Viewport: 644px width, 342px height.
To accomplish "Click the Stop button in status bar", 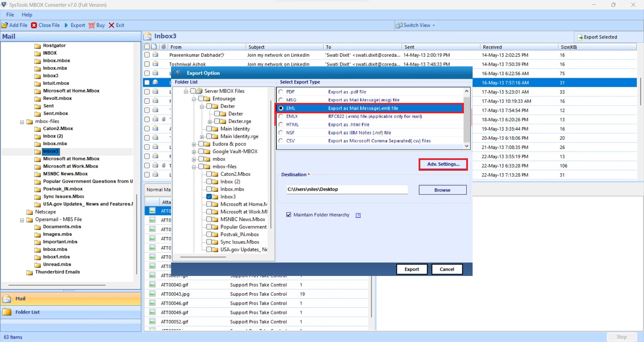I will coord(622,337).
